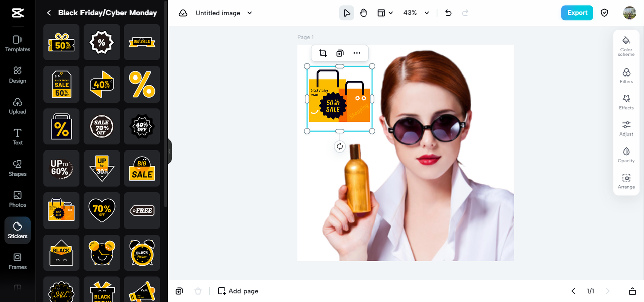This screenshot has height=302, width=644.
Task: Open the pages overview panel icon
Action: pyautogui.click(x=633, y=291)
